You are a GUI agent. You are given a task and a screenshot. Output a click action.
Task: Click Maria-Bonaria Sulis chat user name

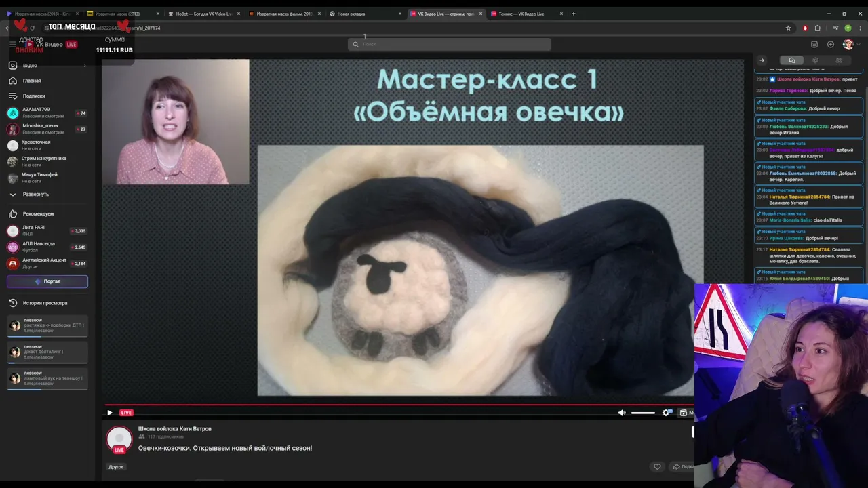point(791,220)
